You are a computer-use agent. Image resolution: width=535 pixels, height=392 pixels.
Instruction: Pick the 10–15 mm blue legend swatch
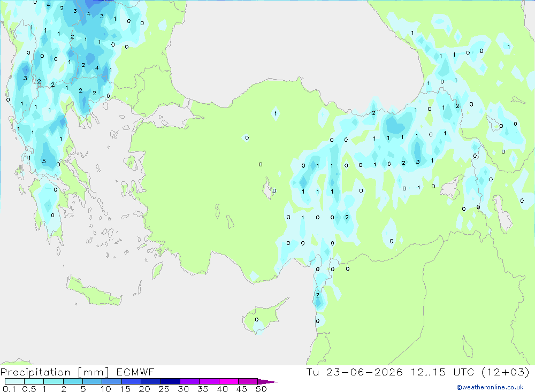112,381
